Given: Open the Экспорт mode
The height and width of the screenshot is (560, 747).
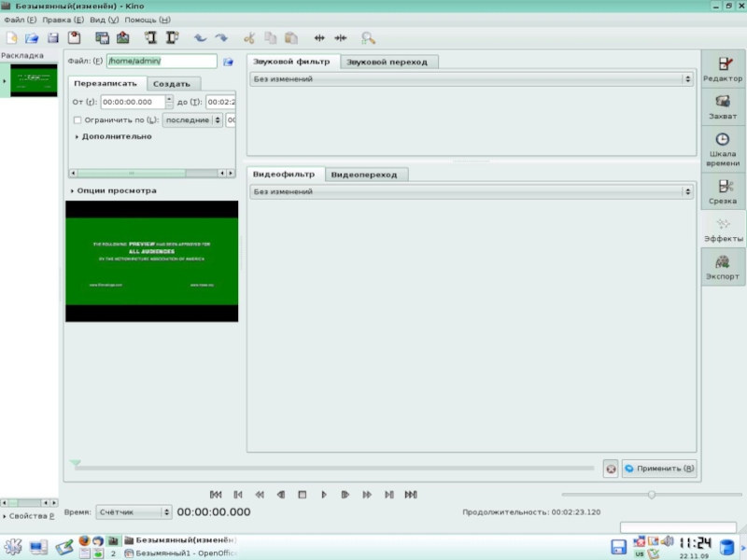Looking at the screenshot, I should coord(723,267).
